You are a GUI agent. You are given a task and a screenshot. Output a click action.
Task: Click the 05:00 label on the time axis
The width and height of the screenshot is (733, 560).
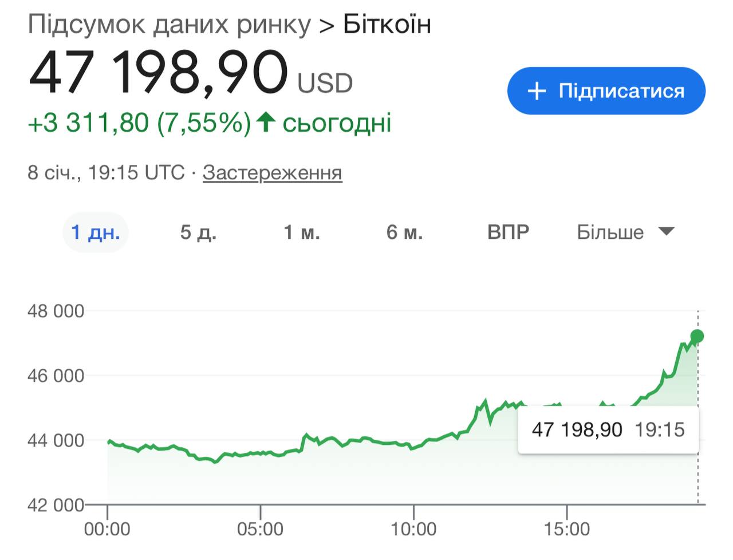[260, 529]
